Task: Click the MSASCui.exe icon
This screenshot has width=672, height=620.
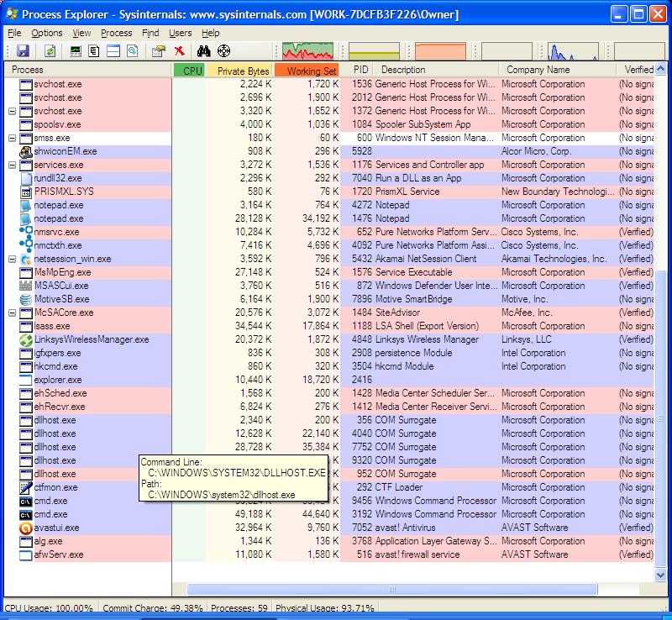Action: [26, 286]
